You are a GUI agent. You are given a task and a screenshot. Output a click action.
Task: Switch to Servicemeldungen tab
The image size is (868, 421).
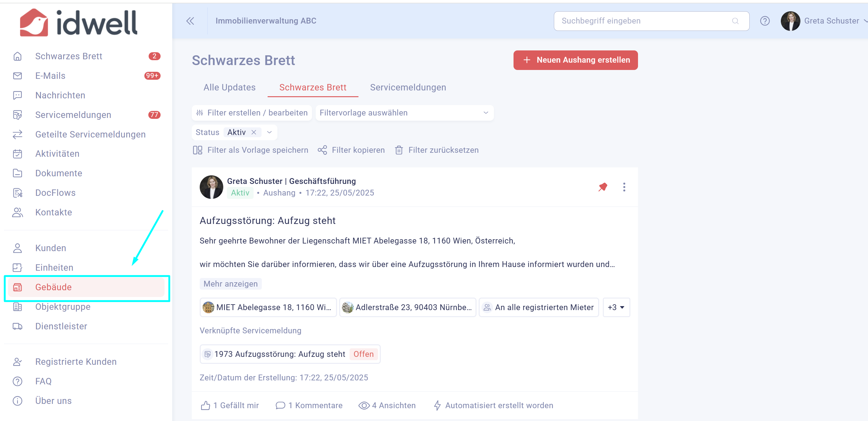click(x=408, y=87)
